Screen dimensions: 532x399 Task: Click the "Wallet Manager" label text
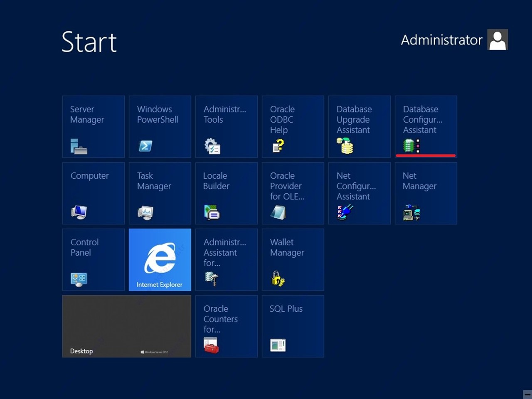tap(287, 248)
